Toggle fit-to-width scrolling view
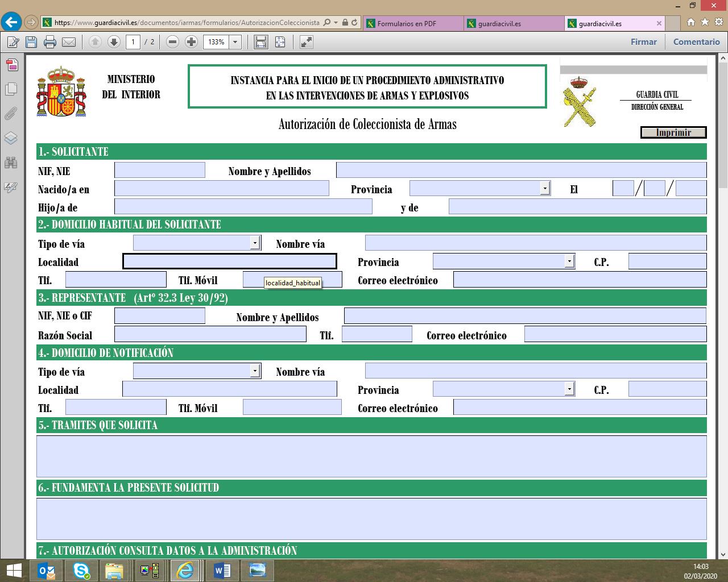The width and height of the screenshot is (728, 582). coord(261,42)
